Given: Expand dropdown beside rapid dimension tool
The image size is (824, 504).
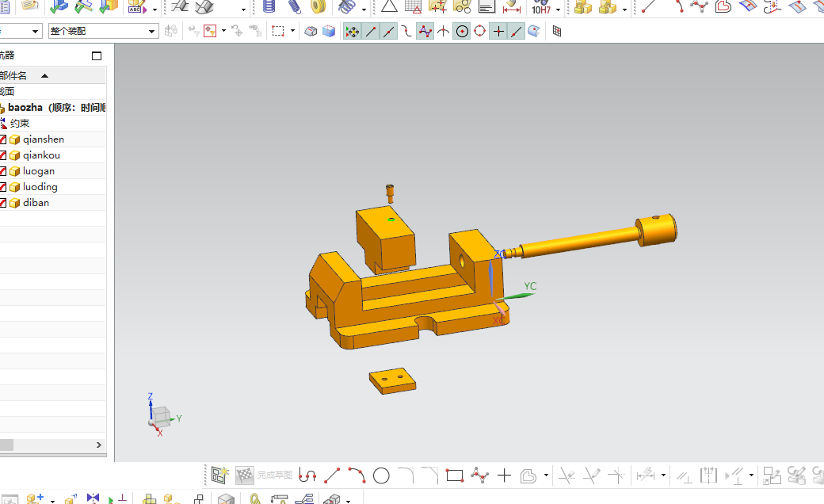Looking at the screenshot, I should 663,475.
